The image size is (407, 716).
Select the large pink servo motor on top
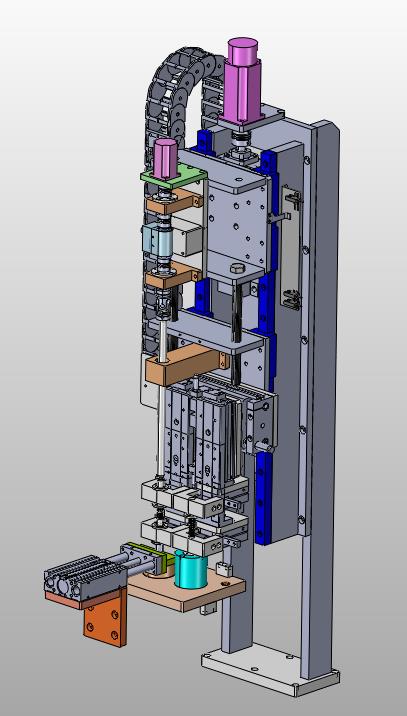243,80
